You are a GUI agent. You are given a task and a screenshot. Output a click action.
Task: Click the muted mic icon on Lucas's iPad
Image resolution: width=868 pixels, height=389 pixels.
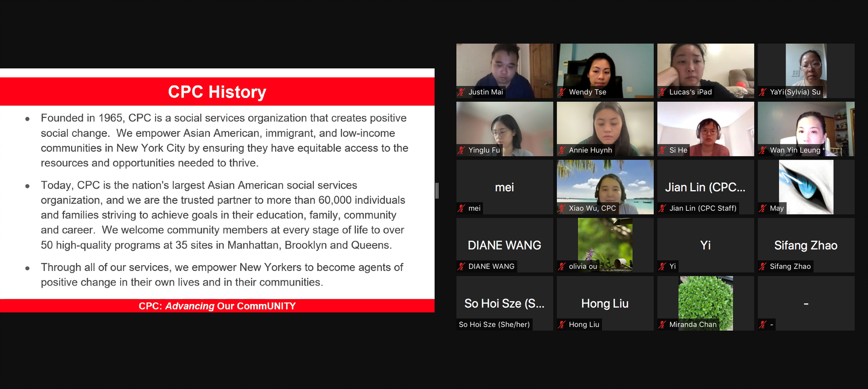662,92
